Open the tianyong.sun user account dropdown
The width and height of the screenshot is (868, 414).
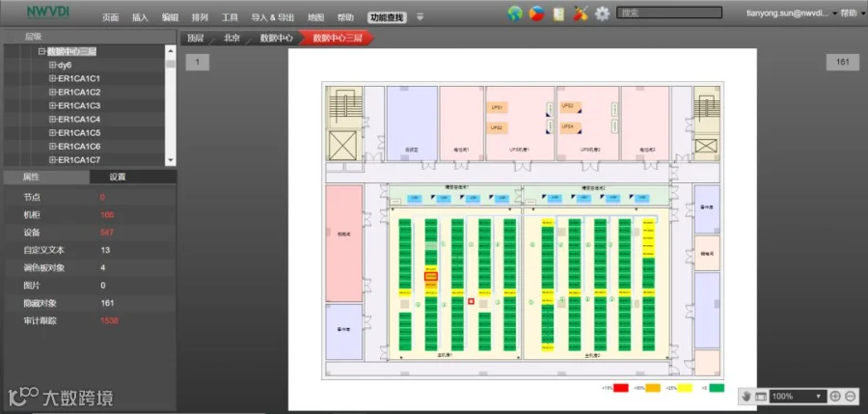pos(792,13)
